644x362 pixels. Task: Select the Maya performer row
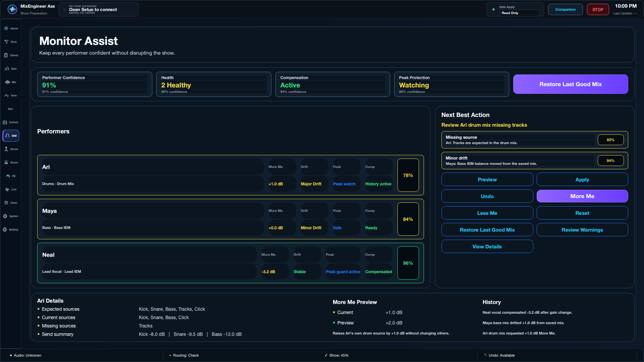[230, 219]
